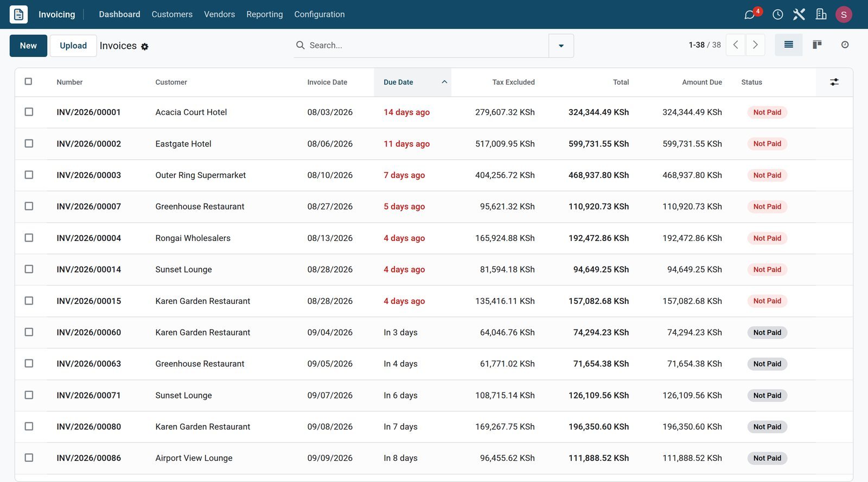The height and width of the screenshot is (482, 868).
Task: Switch to Kanban view
Action: tap(817, 45)
